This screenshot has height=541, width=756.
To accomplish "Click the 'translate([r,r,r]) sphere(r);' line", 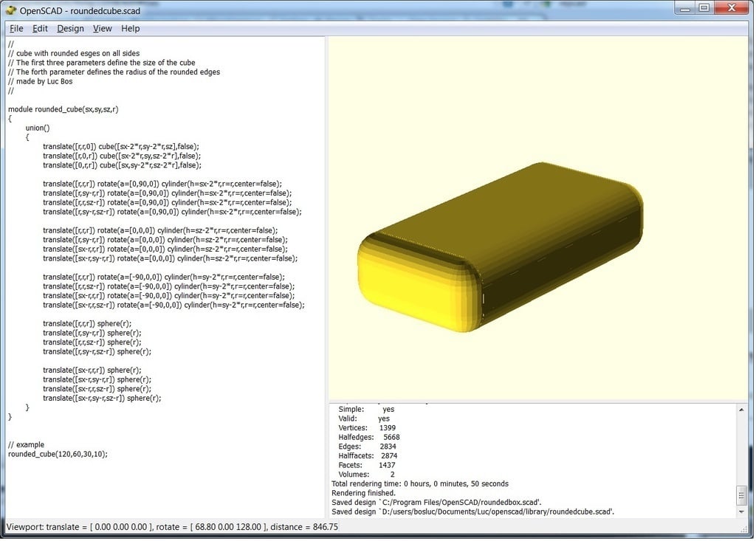I will click(x=87, y=323).
